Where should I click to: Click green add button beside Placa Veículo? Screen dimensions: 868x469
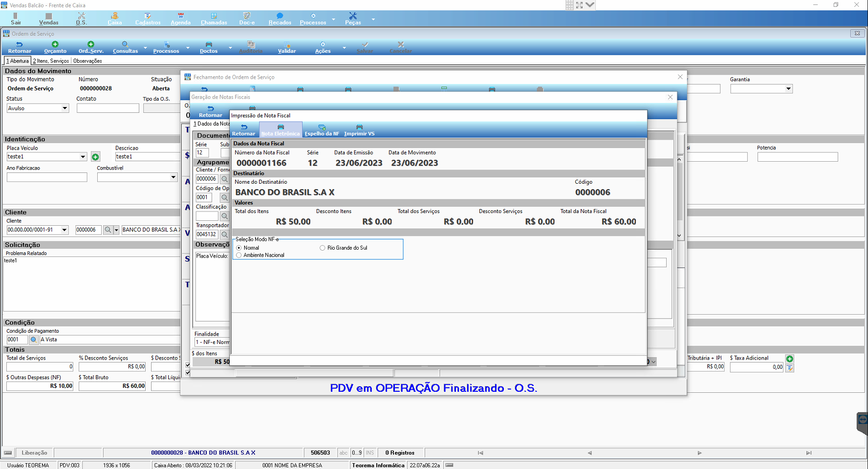[x=95, y=157]
